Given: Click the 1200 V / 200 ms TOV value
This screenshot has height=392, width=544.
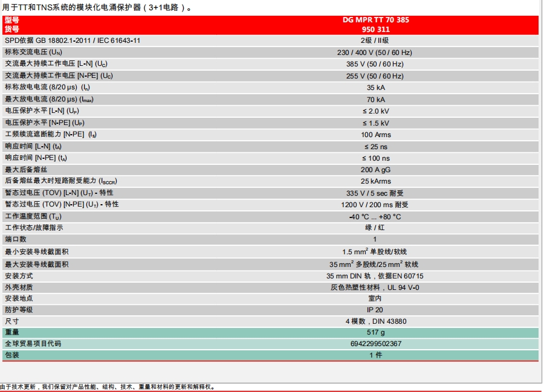Looking at the screenshot, I should click(x=375, y=205).
